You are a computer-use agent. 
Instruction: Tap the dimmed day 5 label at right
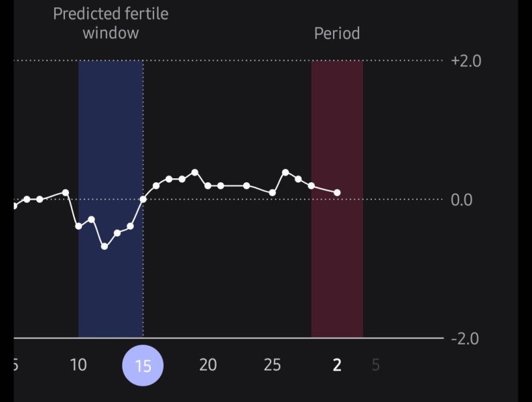click(x=376, y=365)
